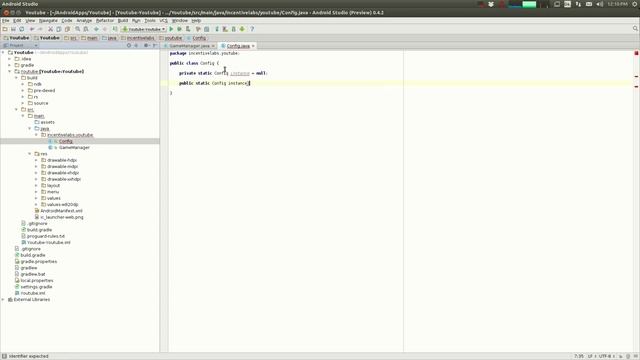Screen dimensions: 640x360
Task: Click the green Android download arrow icon
Action: (x=242, y=29)
